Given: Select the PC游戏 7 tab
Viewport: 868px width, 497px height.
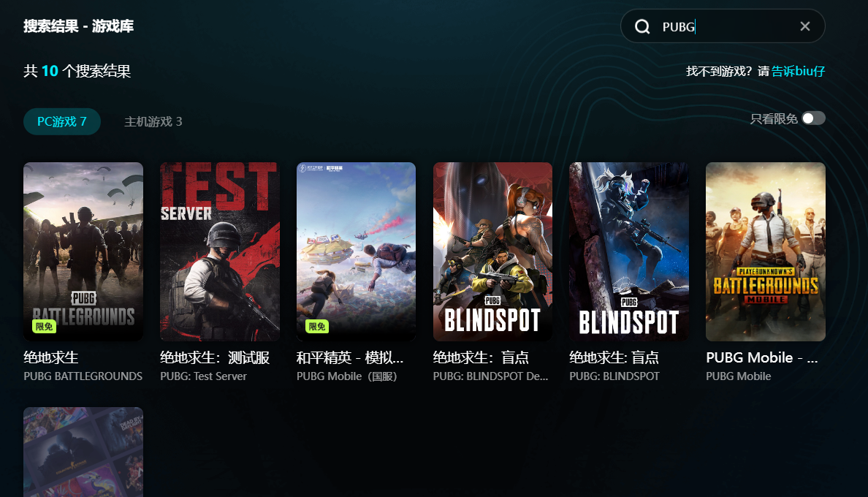Looking at the screenshot, I should [x=62, y=122].
